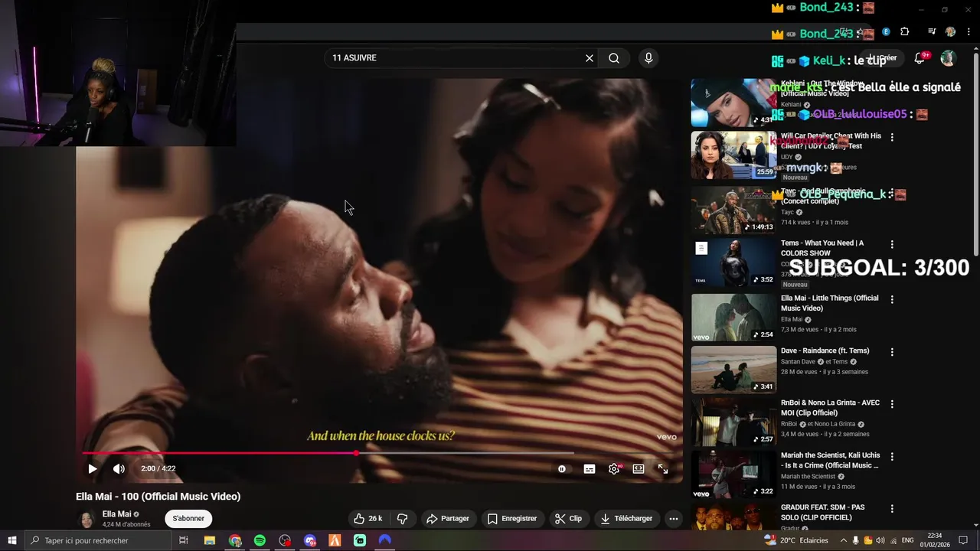Screen dimensions: 980x551
Task: Open system tray microphone icon
Action: tap(856, 540)
